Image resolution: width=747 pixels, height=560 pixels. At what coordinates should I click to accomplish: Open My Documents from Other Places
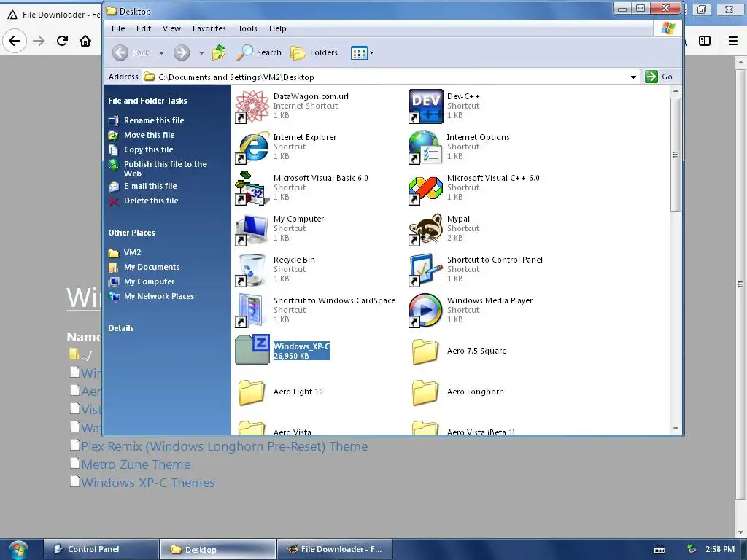[x=152, y=267]
